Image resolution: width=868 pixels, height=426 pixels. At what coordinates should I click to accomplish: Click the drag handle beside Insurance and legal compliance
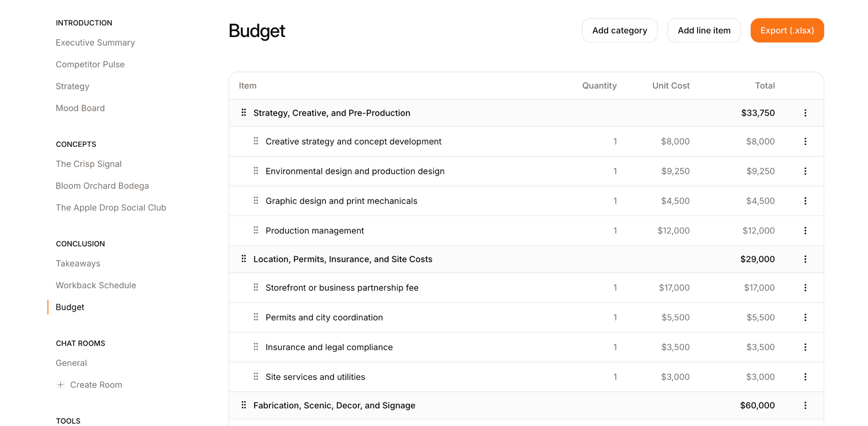point(256,347)
